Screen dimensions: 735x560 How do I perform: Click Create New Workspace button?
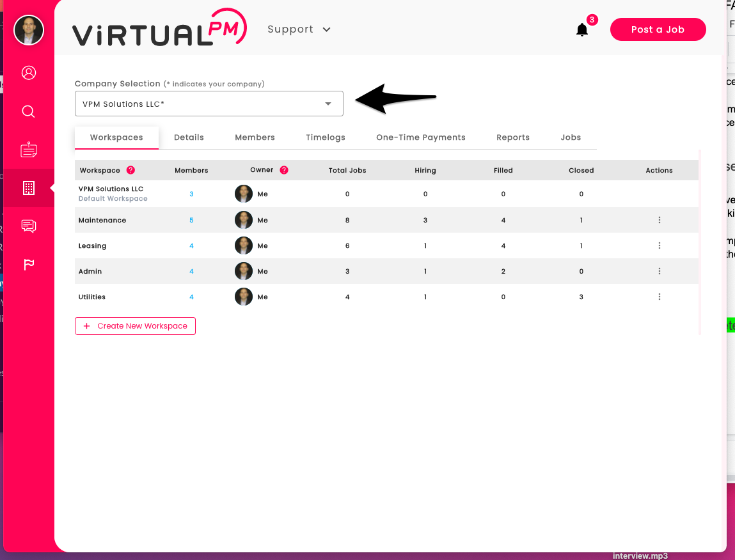(x=135, y=326)
